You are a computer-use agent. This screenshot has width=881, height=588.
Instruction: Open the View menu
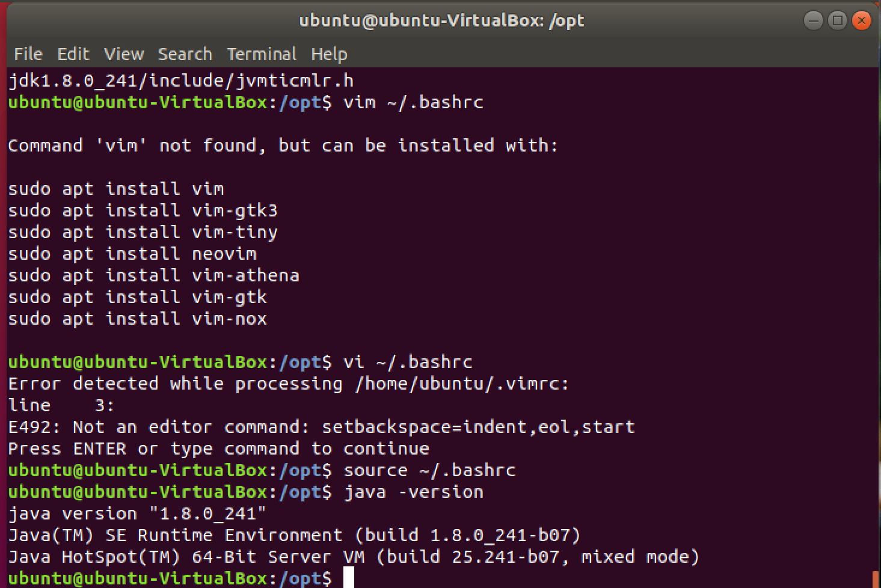click(124, 54)
